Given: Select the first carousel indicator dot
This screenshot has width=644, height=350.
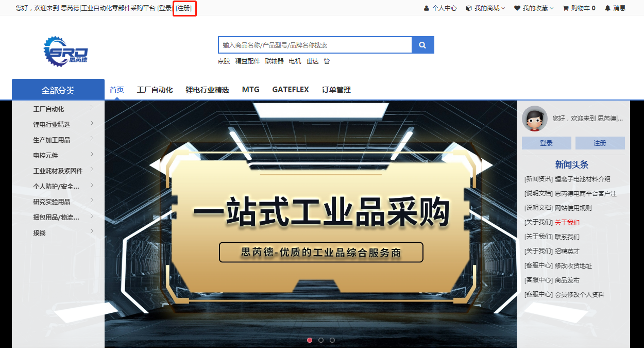Looking at the screenshot, I should 310,340.
